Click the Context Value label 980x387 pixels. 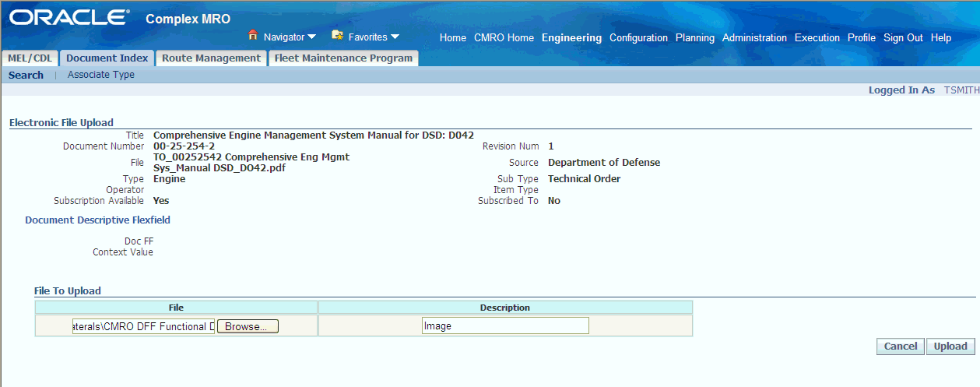(123, 252)
